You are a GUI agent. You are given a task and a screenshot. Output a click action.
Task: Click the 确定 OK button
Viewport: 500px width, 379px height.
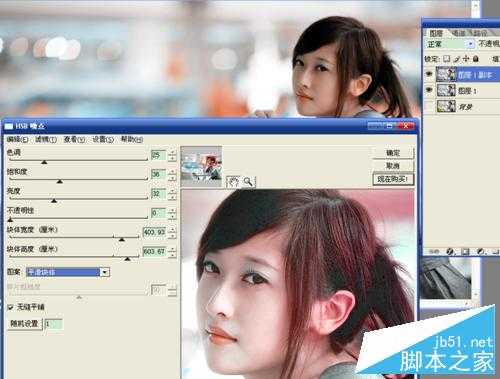[x=393, y=153]
